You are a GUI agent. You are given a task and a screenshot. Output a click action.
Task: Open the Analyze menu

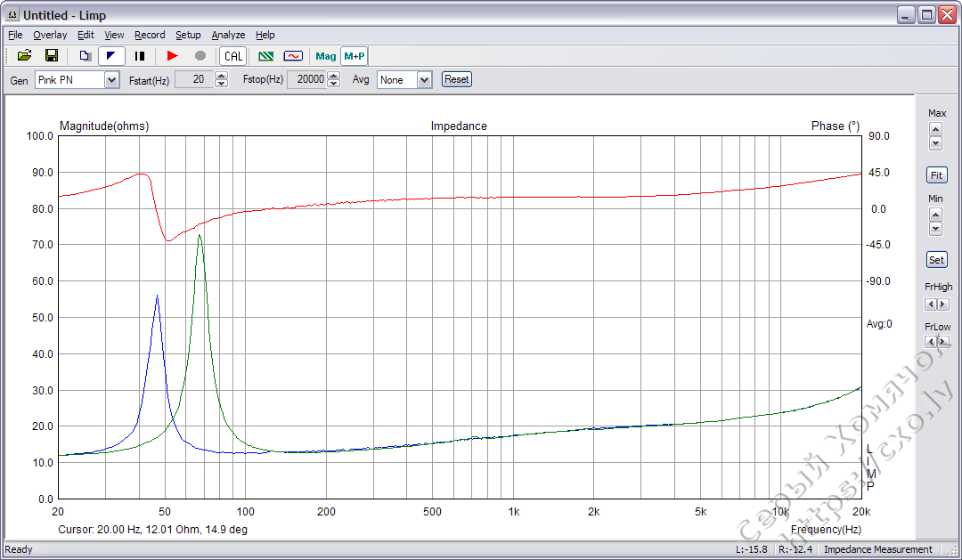[x=228, y=35]
